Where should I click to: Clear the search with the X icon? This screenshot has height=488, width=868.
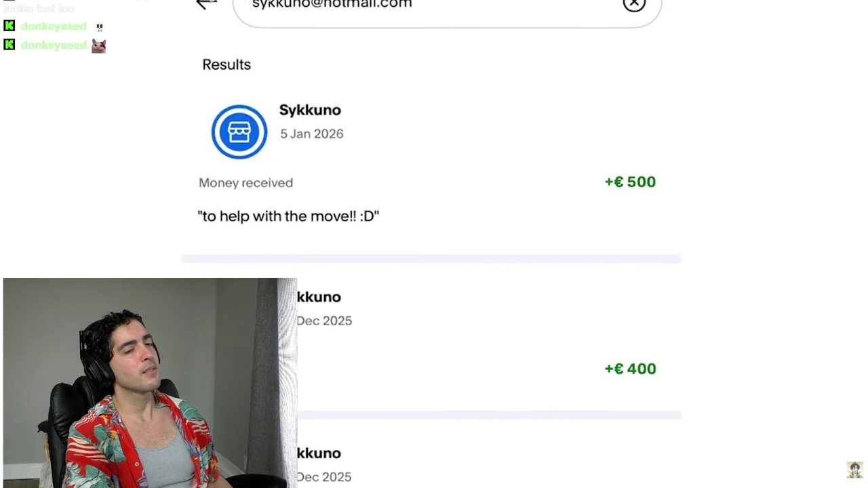tap(634, 5)
